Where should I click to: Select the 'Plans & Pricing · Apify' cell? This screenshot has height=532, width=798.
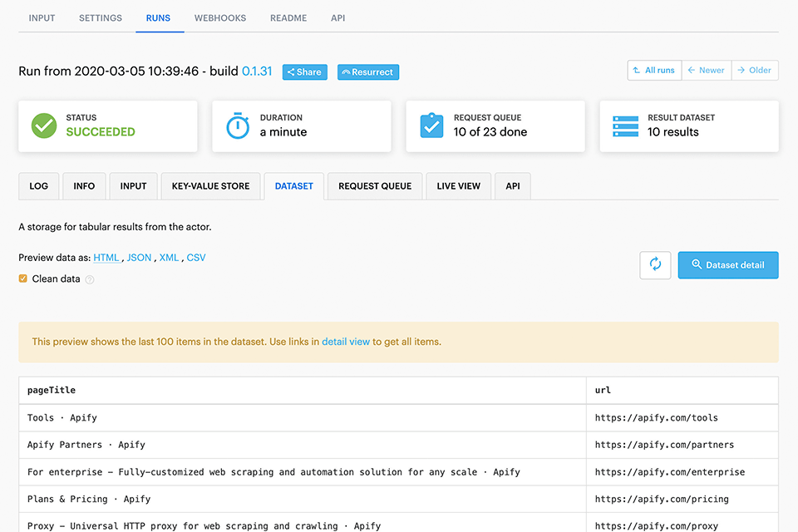click(x=303, y=499)
